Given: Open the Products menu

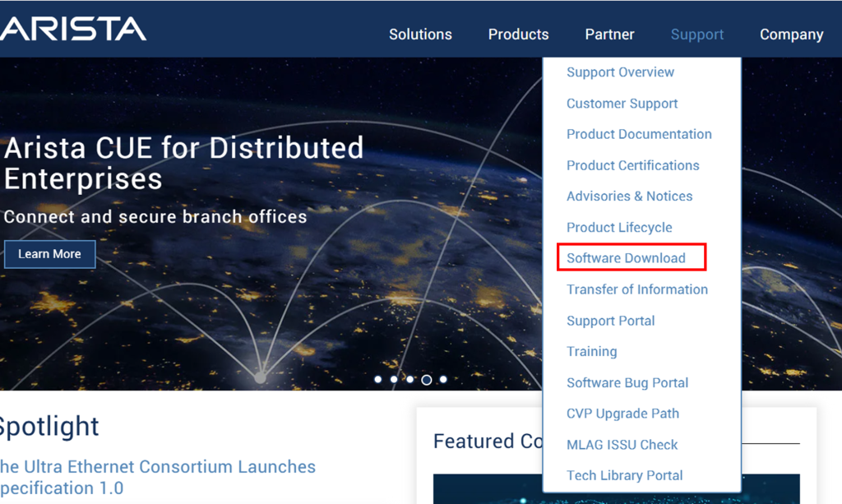Looking at the screenshot, I should pyautogui.click(x=518, y=35).
